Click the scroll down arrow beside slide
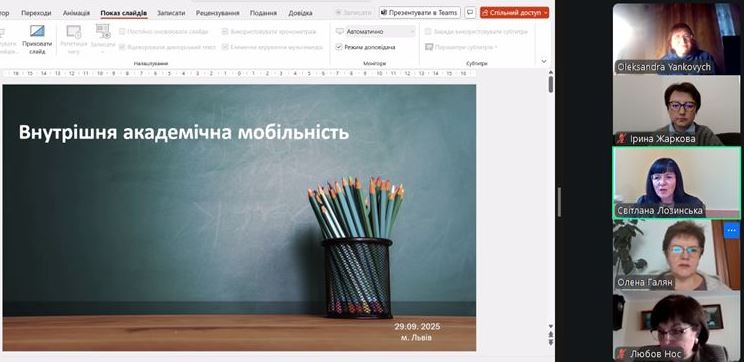Screen dimensions: 744x362 pos(550,326)
